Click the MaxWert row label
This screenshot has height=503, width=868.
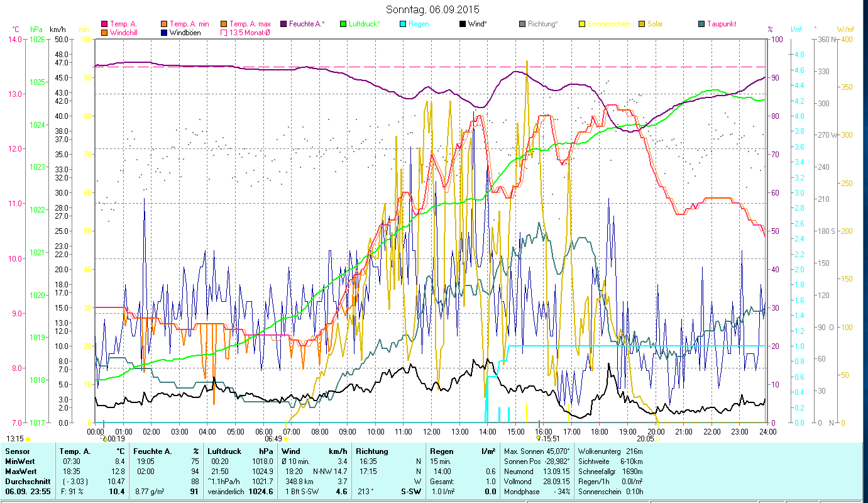(21, 472)
